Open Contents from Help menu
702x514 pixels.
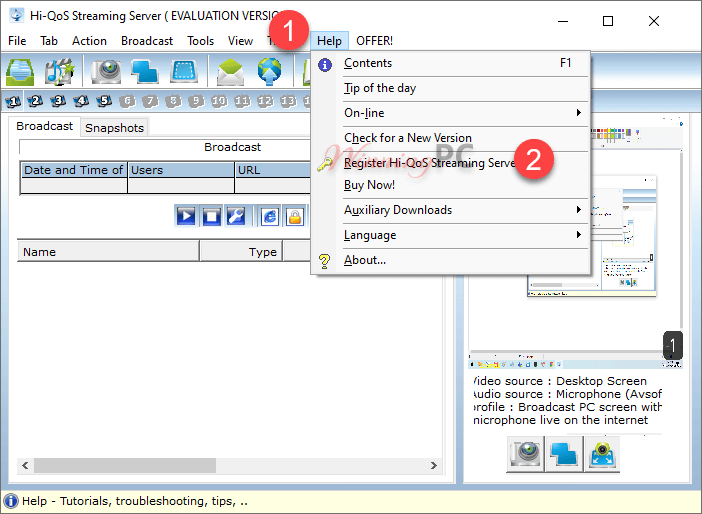tap(451, 63)
